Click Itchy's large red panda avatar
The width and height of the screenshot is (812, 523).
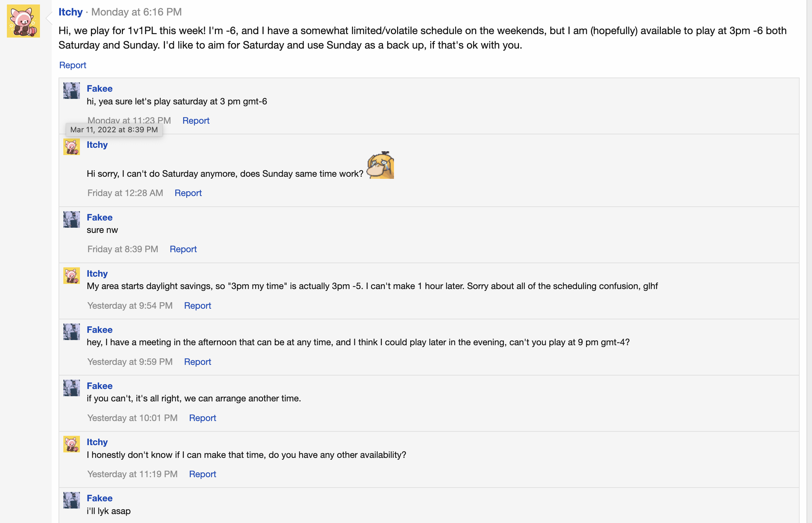point(23,21)
